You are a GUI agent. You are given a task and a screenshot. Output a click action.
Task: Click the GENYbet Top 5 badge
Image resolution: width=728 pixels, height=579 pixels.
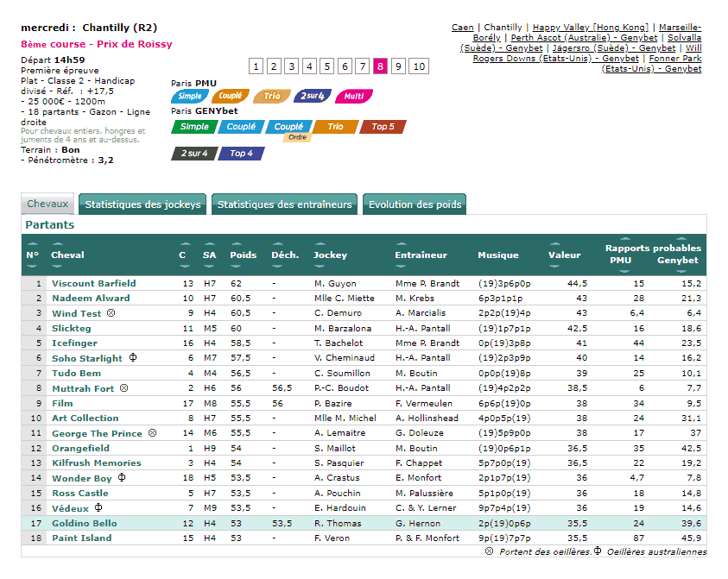[383, 127]
